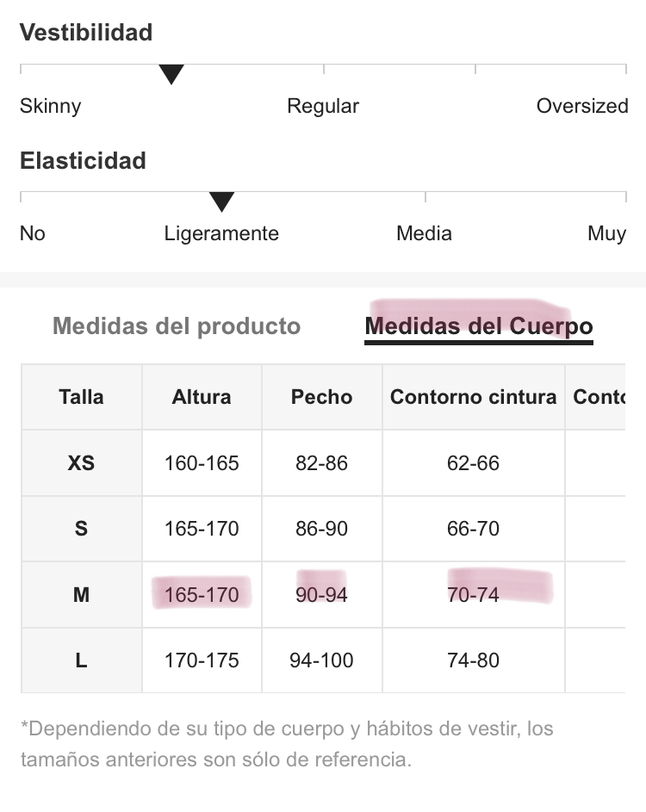This screenshot has height=812, width=646.
Task: Click the 90-94 chest cell
Action: pos(321,594)
